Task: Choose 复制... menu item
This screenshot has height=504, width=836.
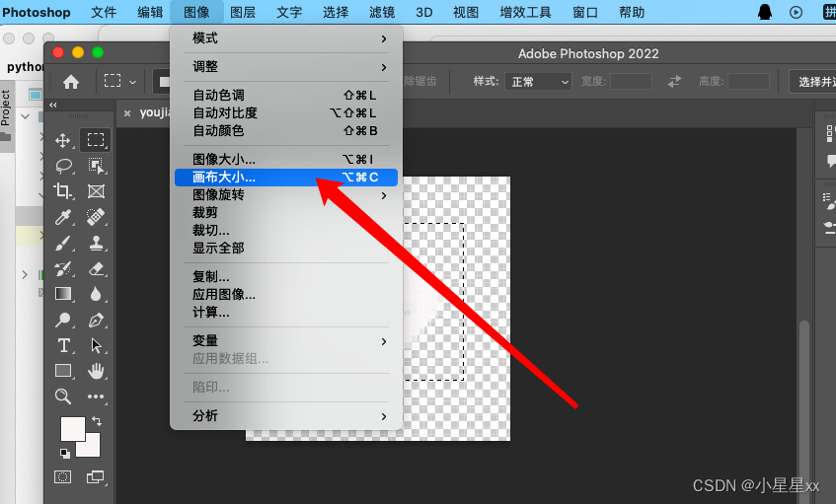Action: [x=286, y=277]
